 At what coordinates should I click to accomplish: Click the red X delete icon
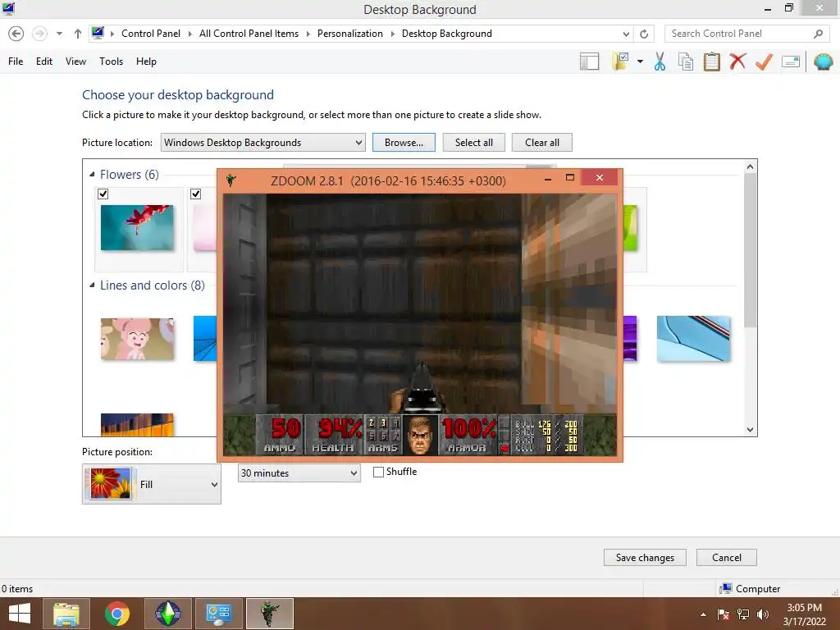point(737,62)
